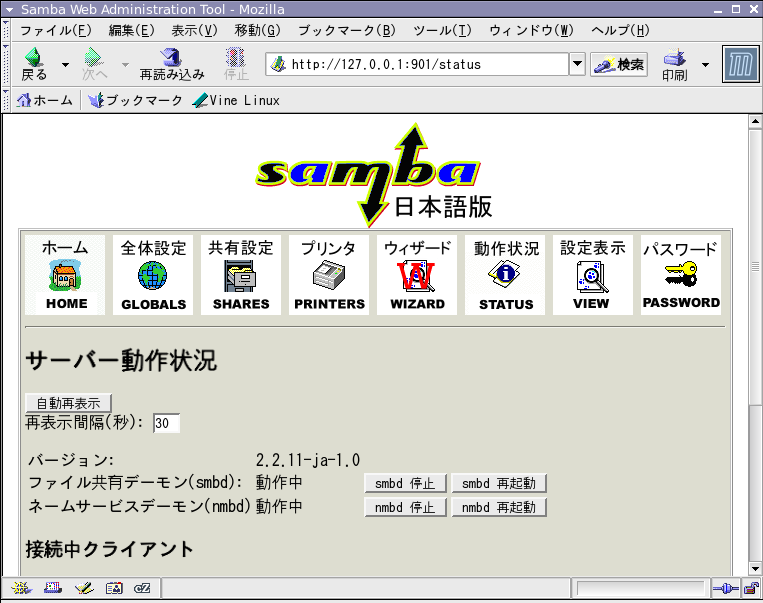
Task: Open VIEW 設定表示 magnifier icon
Action: click(x=593, y=275)
